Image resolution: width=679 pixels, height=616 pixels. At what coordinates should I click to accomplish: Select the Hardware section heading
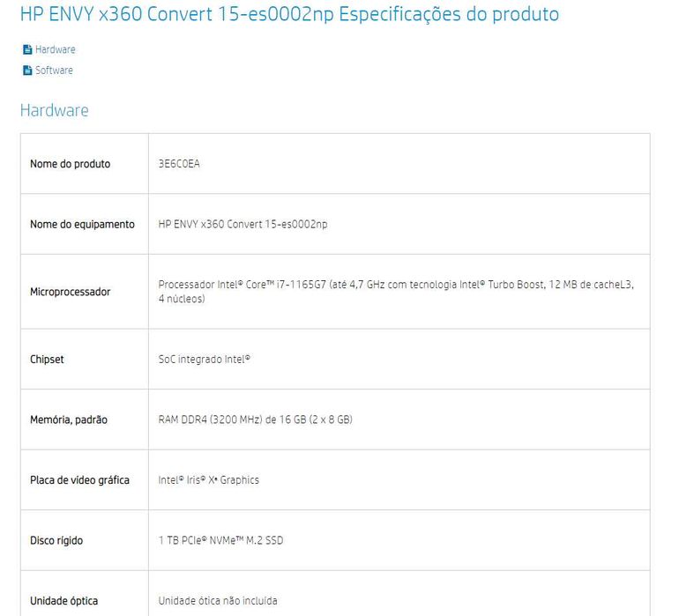pos(54,110)
